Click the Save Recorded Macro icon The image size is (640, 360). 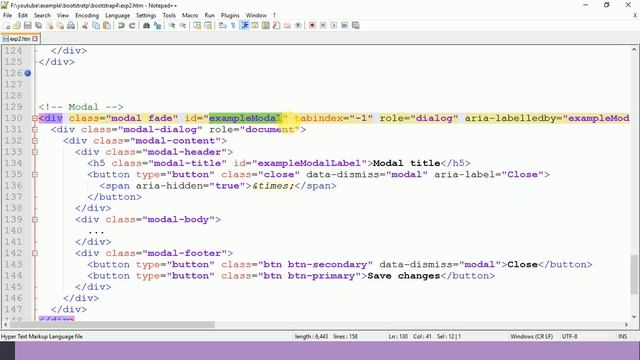pos(356,25)
